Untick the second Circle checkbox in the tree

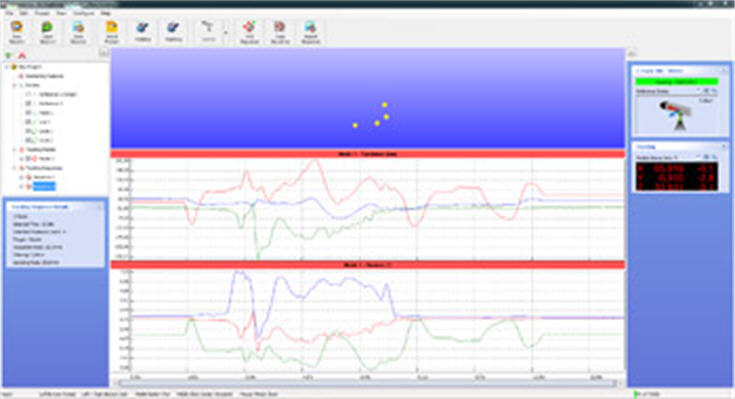28,140
